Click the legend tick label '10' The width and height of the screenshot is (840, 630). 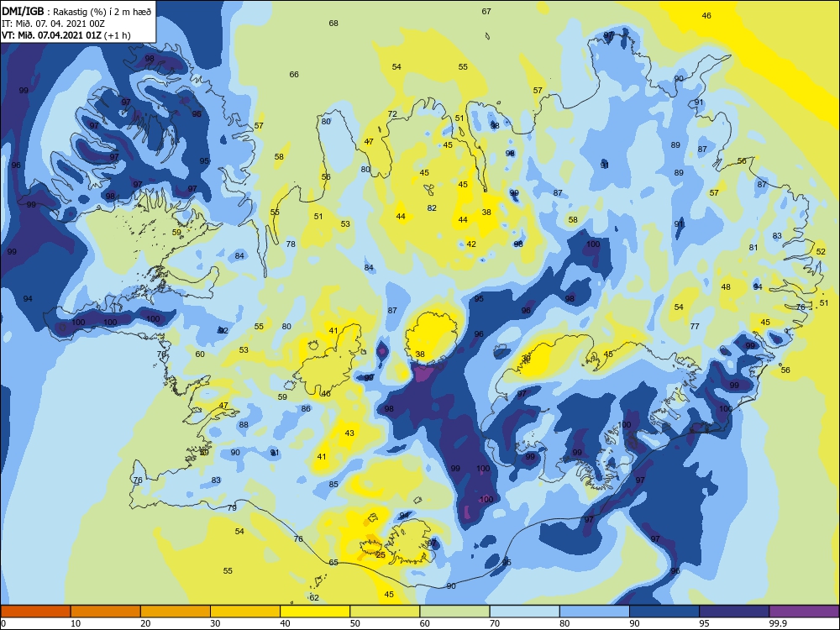76,623
